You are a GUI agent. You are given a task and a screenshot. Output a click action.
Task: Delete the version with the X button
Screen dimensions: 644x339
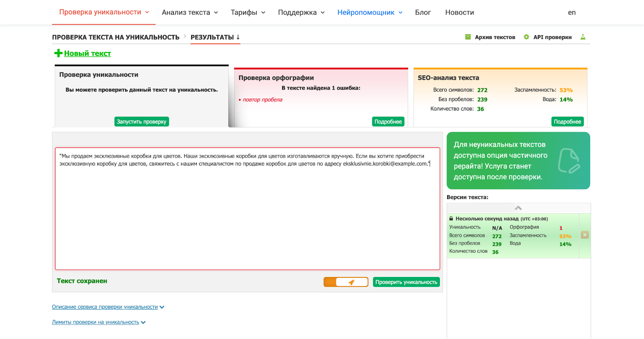tap(584, 235)
